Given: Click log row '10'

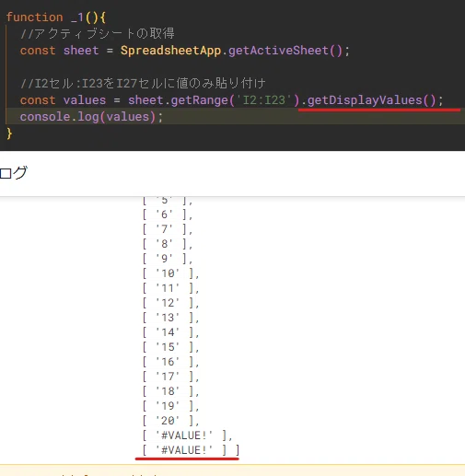Looking at the screenshot, I should pyautogui.click(x=170, y=273).
